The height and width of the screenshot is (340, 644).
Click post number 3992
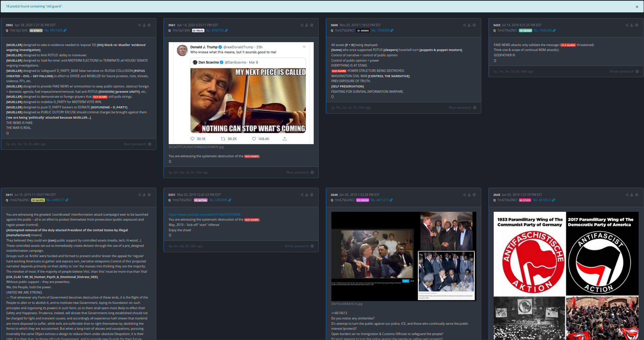click(x=9, y=25)
